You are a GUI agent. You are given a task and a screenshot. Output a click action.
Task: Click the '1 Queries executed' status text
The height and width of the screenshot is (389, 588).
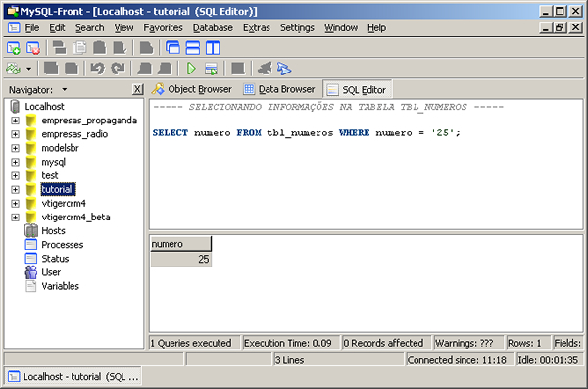coord(191,343)
